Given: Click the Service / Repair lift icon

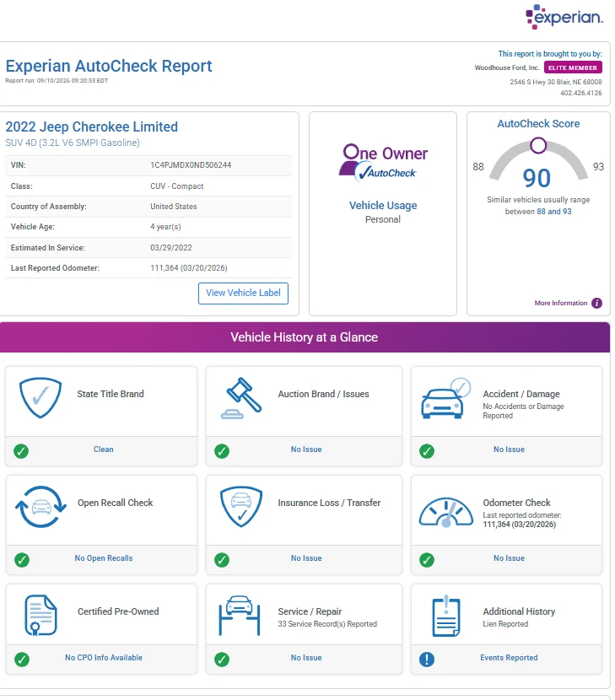Looking at the screenshot, I should [240, 615].
